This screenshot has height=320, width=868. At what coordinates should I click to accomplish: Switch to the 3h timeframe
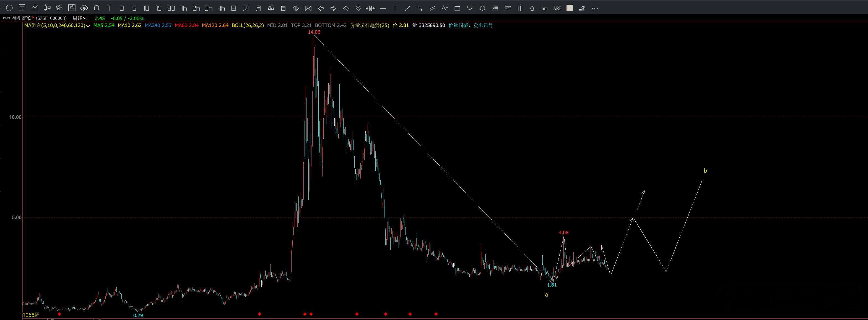click(x=209, y=8)
